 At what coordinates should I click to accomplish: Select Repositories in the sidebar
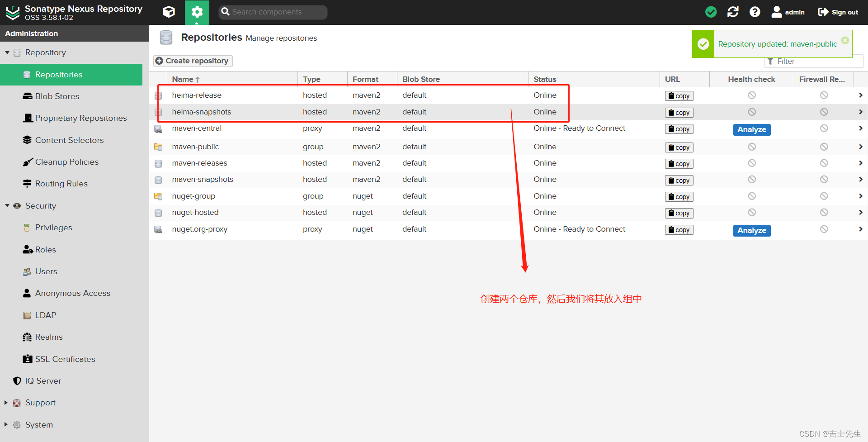click(x=71, y=75)
